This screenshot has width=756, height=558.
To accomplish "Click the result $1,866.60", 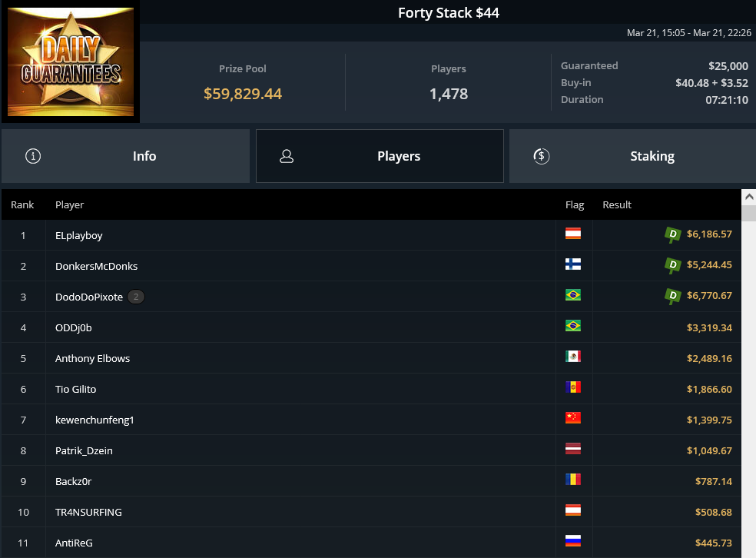I will (709, 389).
